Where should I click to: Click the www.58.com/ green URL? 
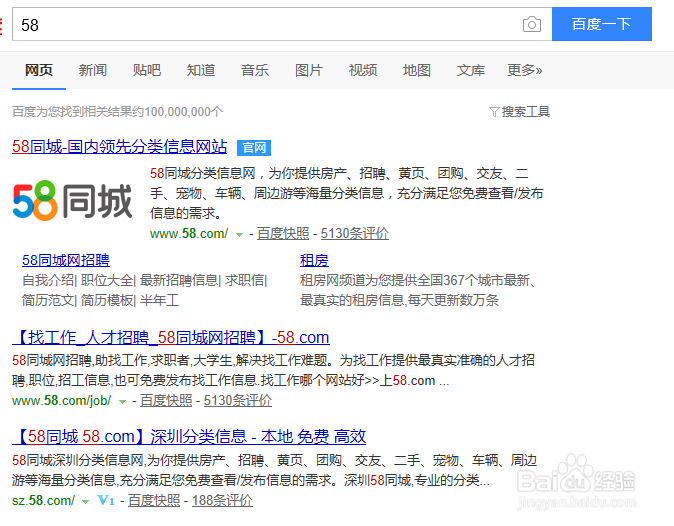coord(189,233)
